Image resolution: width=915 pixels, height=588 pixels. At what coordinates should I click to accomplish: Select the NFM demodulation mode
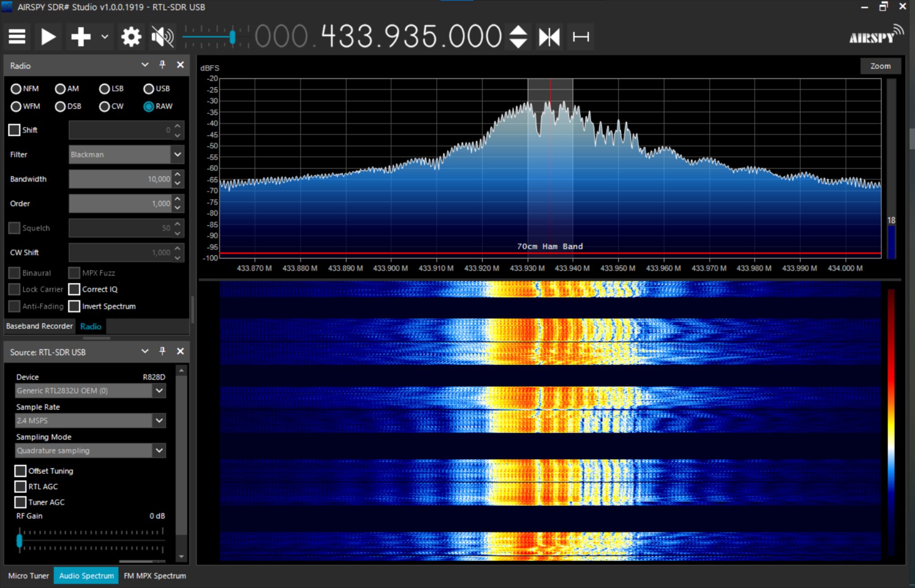(x=16, y=89)
